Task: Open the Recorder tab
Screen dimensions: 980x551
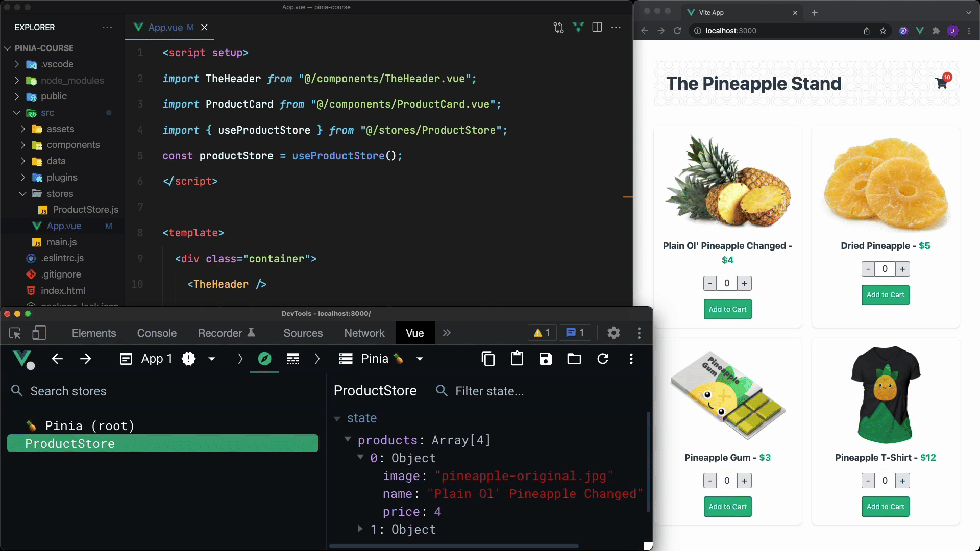Action: tap(226, 333)
